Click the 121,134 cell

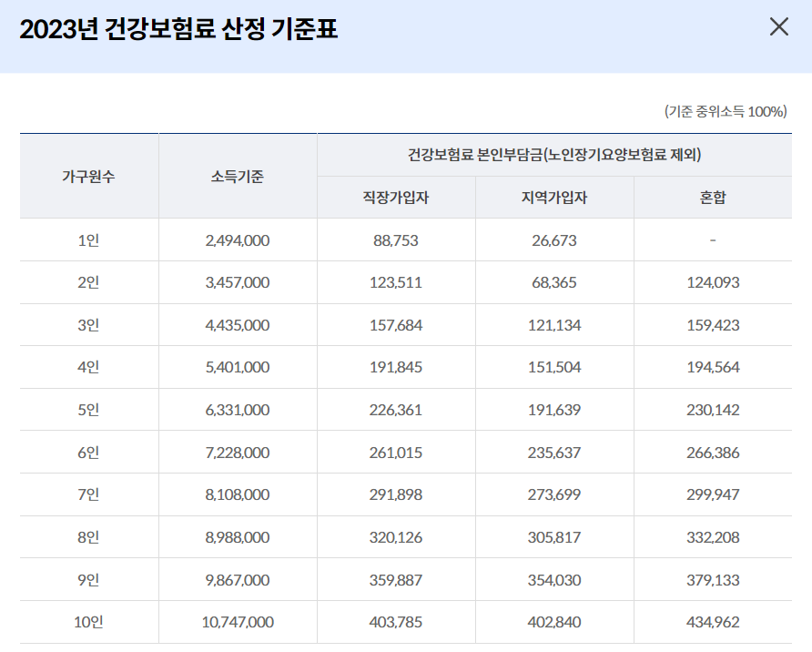click(x=554, y=325)
